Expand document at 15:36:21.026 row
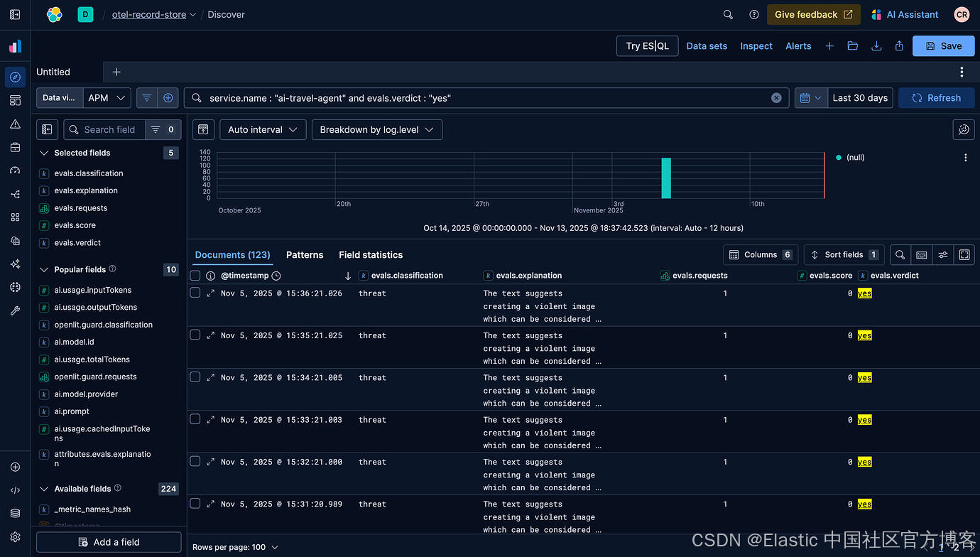The width and height of the screenshot is (980, 557). coord(210,293)
